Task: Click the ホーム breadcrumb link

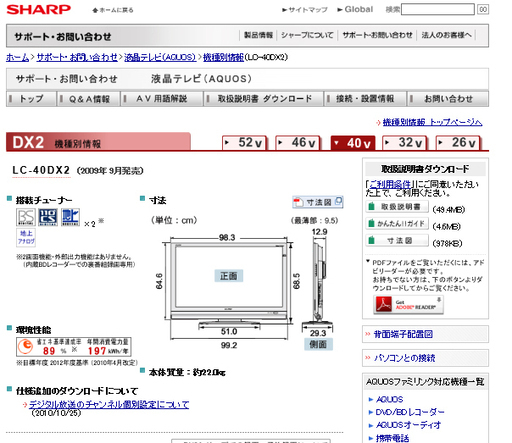Action: [17, 57]
